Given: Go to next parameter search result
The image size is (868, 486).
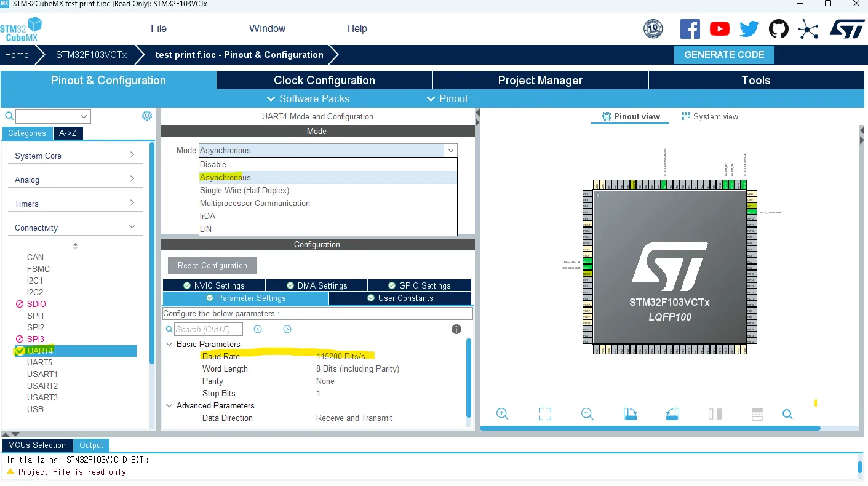Looking at the screenshot, I should click(x=287, y=329).
